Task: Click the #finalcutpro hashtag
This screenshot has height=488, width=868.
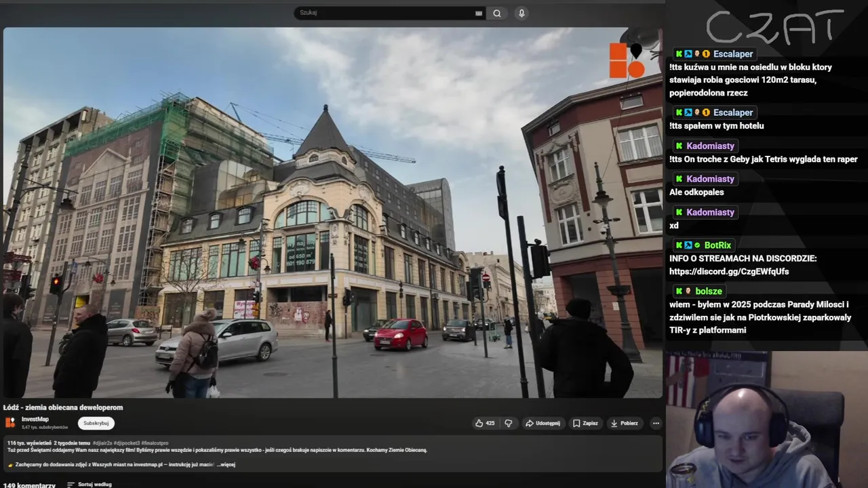Action: (x=155, y=443)
